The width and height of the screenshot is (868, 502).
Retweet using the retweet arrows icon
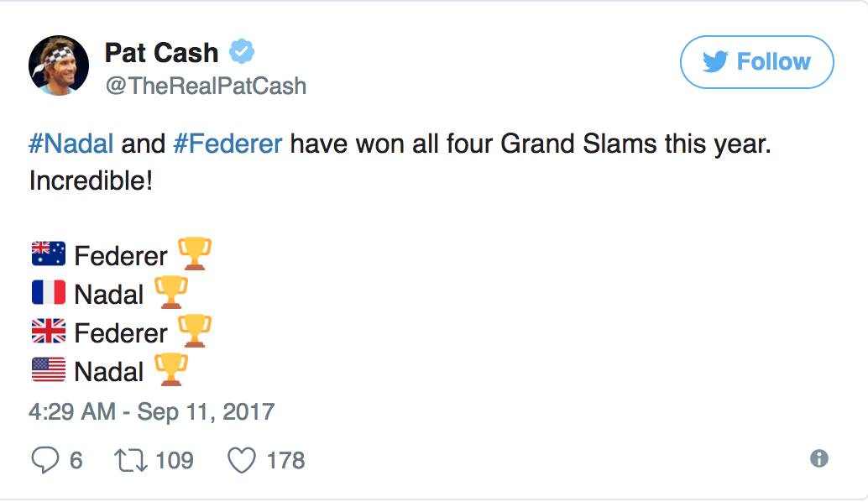tap(129, 460)
